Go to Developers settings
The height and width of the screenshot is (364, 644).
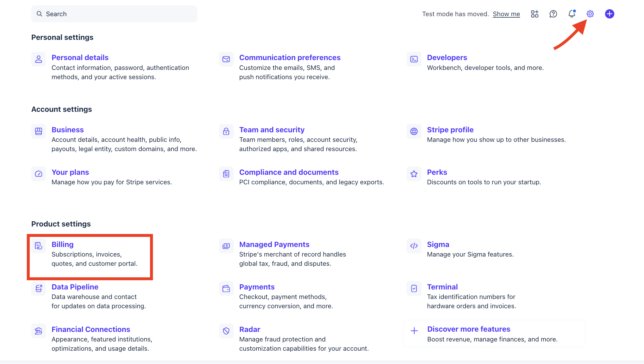[447, 57]
